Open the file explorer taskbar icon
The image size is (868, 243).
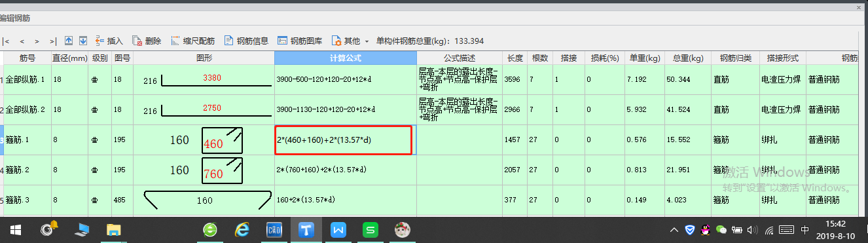(x=113, y=230)
